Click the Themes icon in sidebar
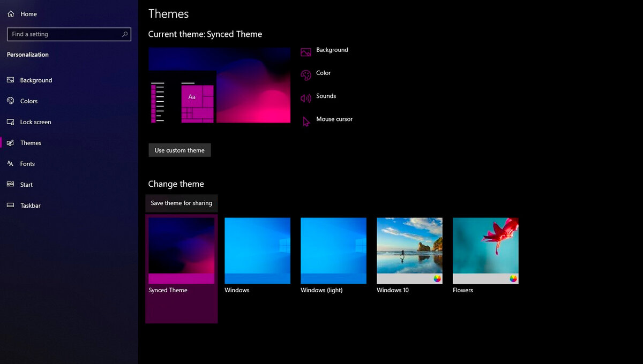Screen dimensions: 643x364 click(10, 143)
